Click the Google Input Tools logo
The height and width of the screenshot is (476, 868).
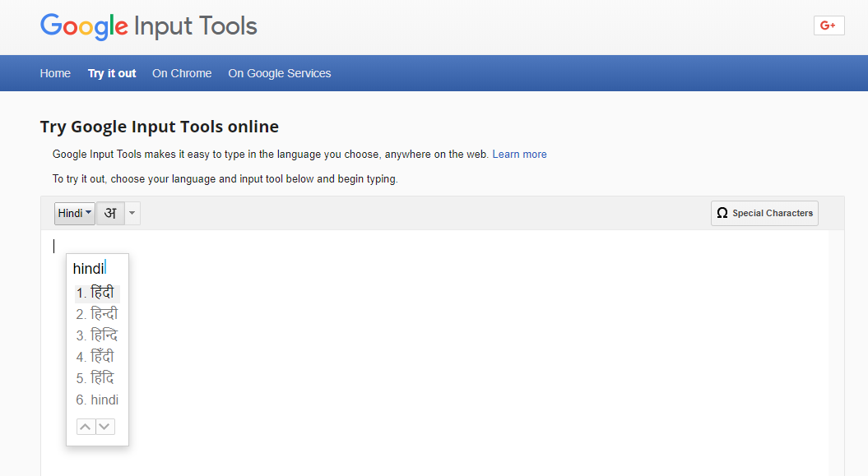click(x=148, y=26)
